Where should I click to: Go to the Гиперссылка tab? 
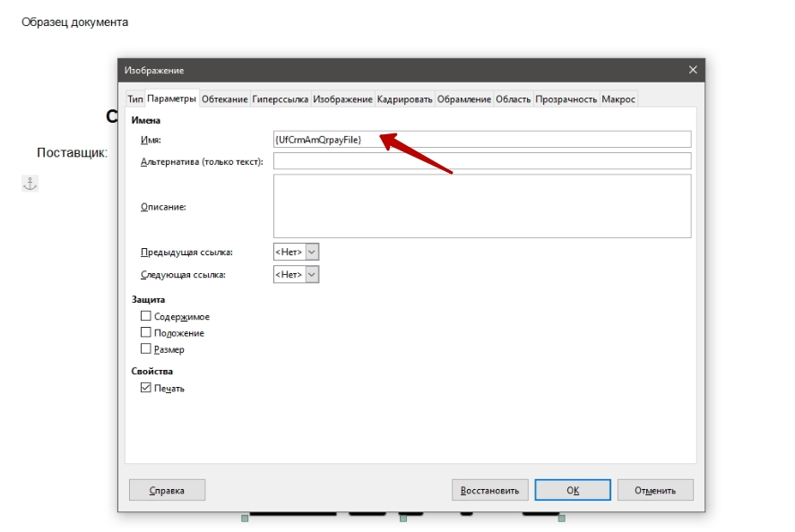pos(281,99)
